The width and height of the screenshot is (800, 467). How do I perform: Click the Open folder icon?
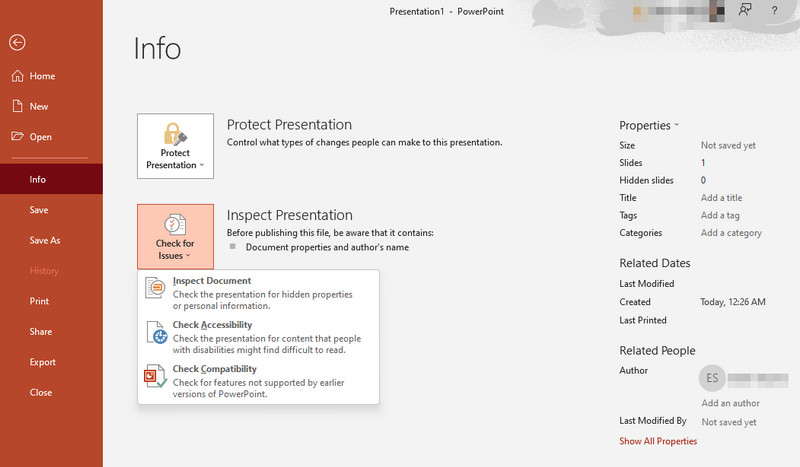(x=17, y=137)
